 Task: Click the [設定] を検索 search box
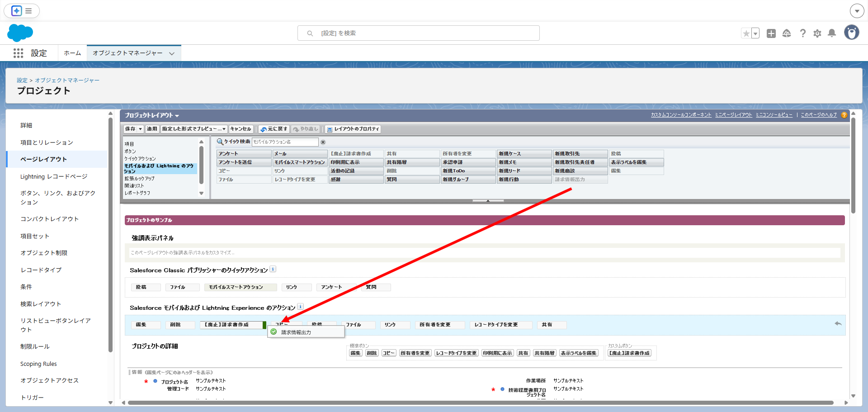418,33
